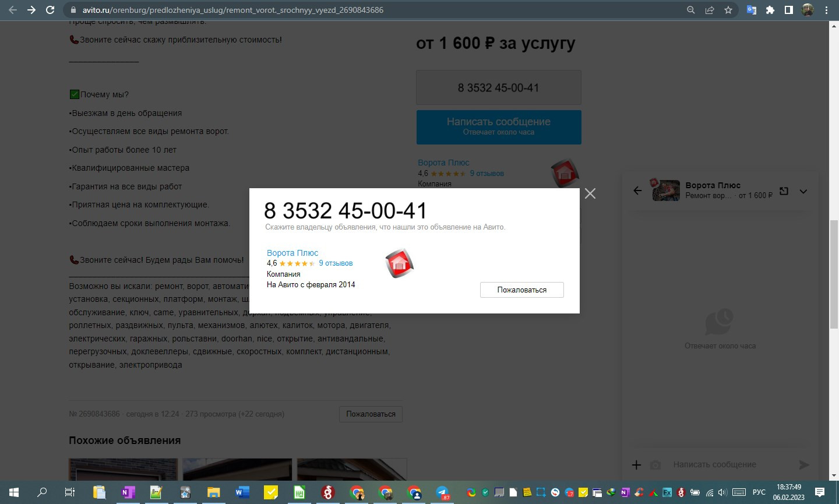Image resolution: width=839 pixels, height=504 pixels.
Task: Open chat in a separate window with the icon
Action: (x=784, y=191)
